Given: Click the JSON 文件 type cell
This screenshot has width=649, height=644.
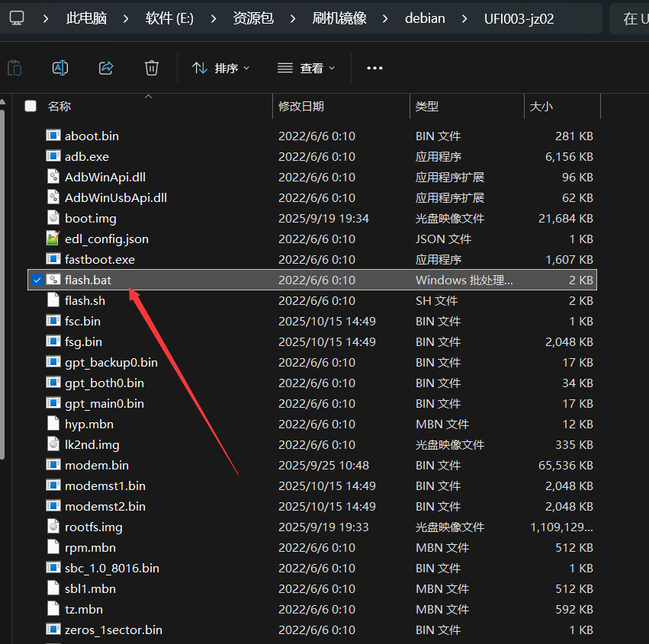Looking at the screenshot, I should click(x=443, y=239).
